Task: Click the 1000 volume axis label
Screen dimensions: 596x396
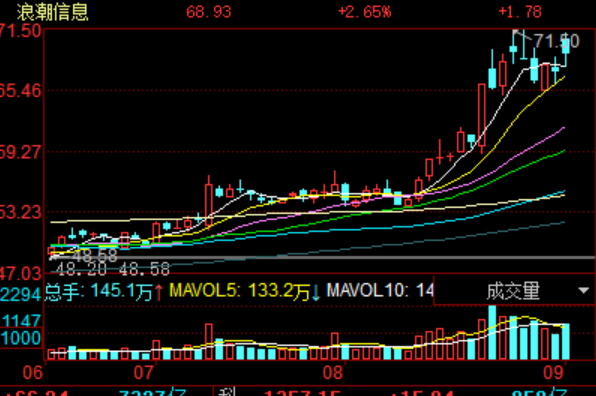Action: [x=21, y=338]
